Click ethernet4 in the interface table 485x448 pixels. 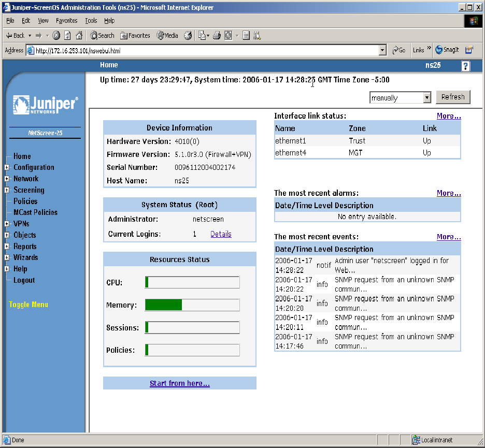pyautogui.click(x=291, y=153)
